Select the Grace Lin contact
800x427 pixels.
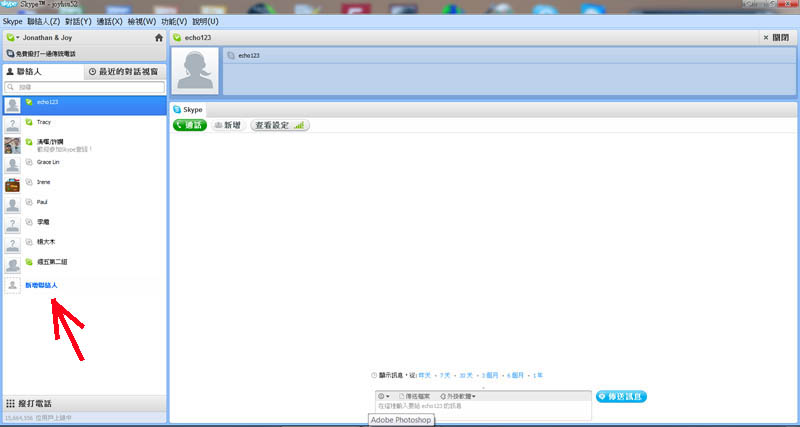coord(85,165)
